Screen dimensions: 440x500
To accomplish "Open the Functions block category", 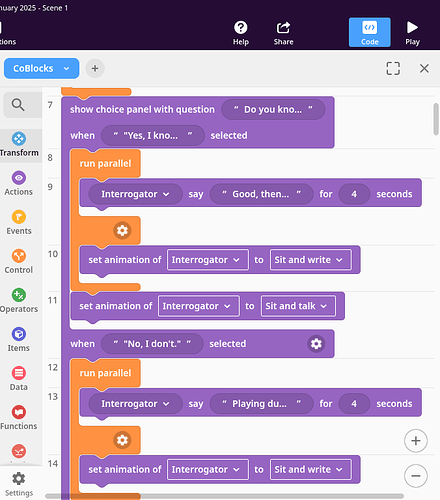I will (19, 418).
